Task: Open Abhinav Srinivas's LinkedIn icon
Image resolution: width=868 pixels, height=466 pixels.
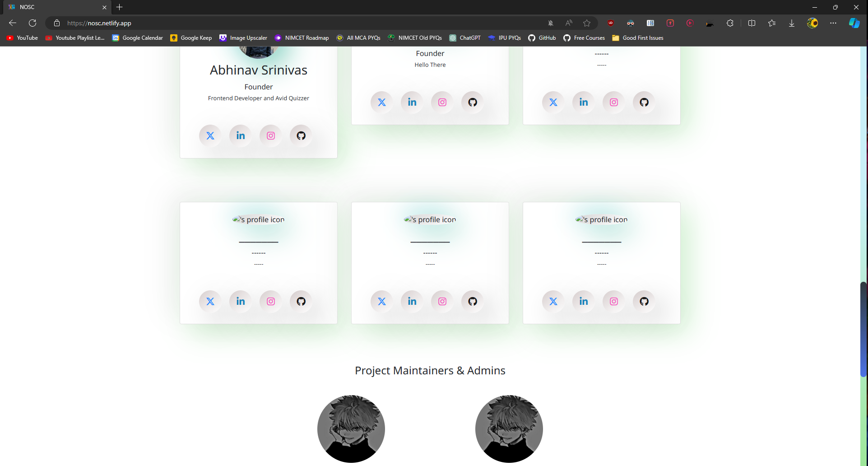Action: (240, 135)
